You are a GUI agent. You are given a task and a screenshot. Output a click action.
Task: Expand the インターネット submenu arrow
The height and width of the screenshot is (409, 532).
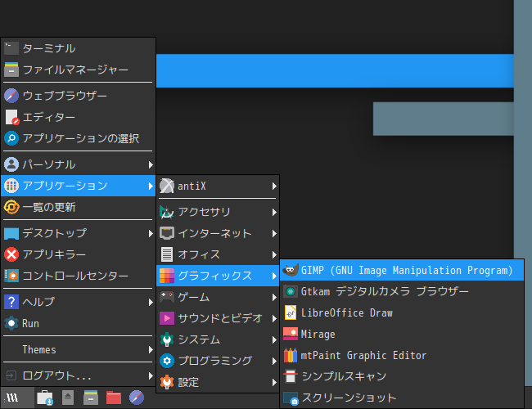tap(274, 234)
